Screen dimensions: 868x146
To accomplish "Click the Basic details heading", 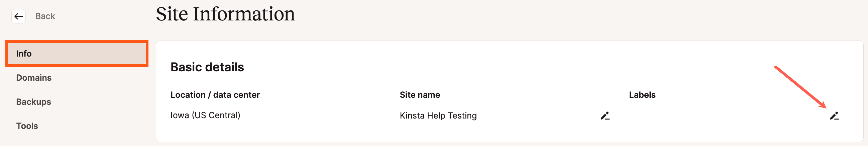I will (207, 67).
